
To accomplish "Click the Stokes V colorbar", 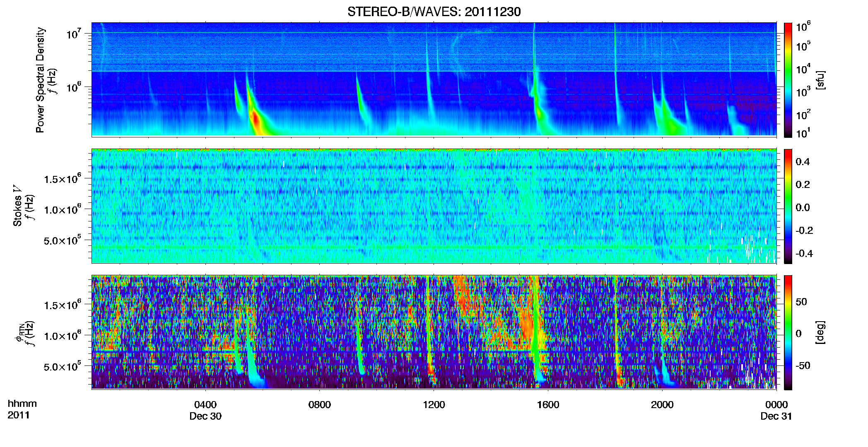I will tap(788, 206).
